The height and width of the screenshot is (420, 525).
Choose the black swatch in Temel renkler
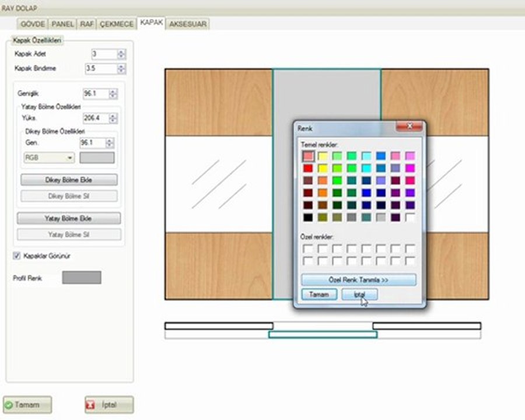point(308,218)
